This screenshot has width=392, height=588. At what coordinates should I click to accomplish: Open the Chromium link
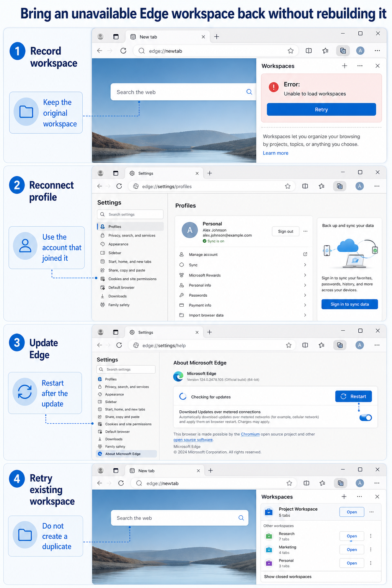click(250, 434)
